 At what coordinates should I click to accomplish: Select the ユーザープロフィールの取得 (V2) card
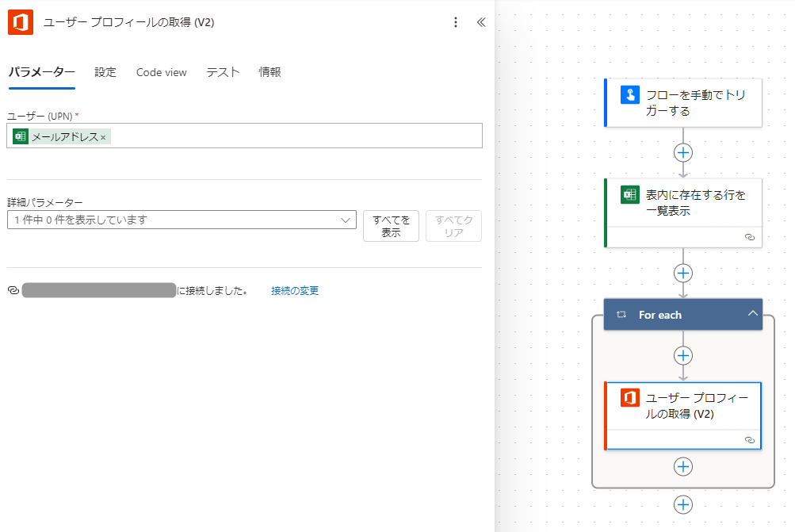(x=683, y=416)
